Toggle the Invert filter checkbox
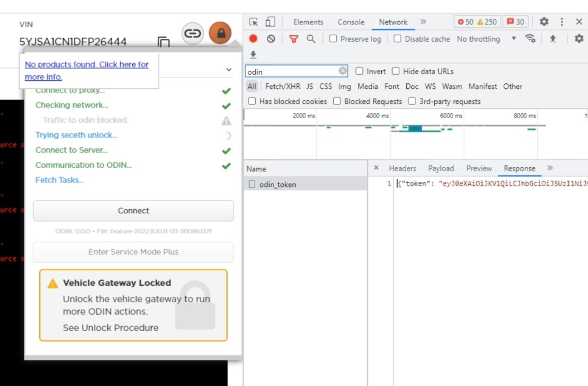Screen dimensions: 588x386 [x=360, y=71]
